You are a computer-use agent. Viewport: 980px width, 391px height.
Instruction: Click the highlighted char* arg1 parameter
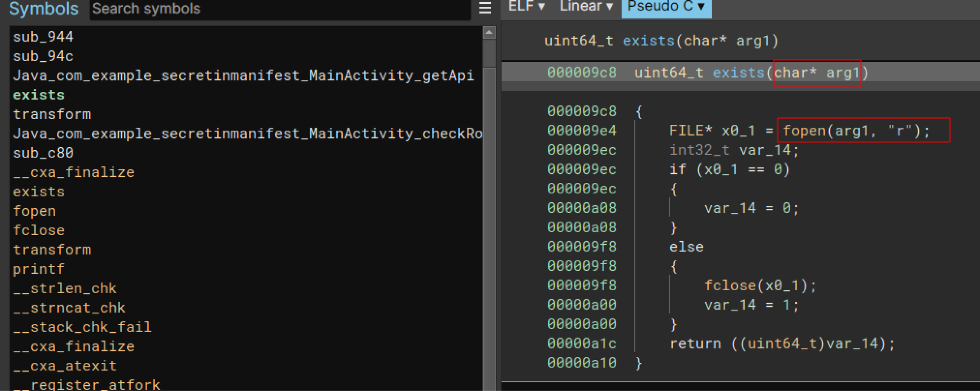pos(816,72)
